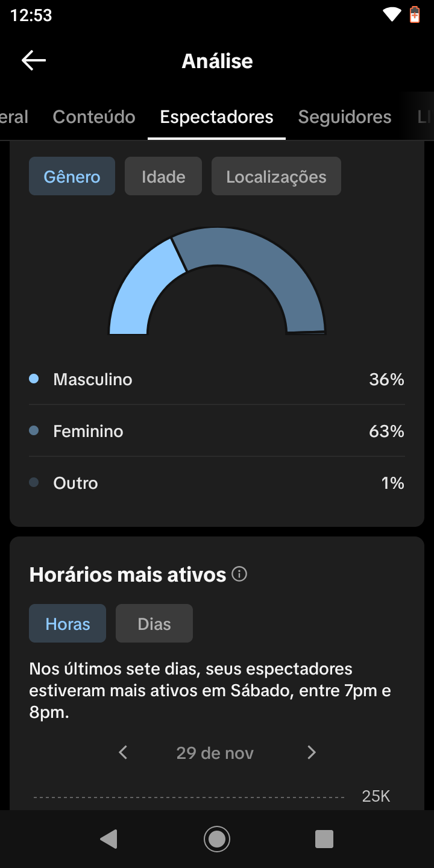This screenshot has width=434, height=868.
Task: Open the Seguidores tab
Action: tap(345, 117)
